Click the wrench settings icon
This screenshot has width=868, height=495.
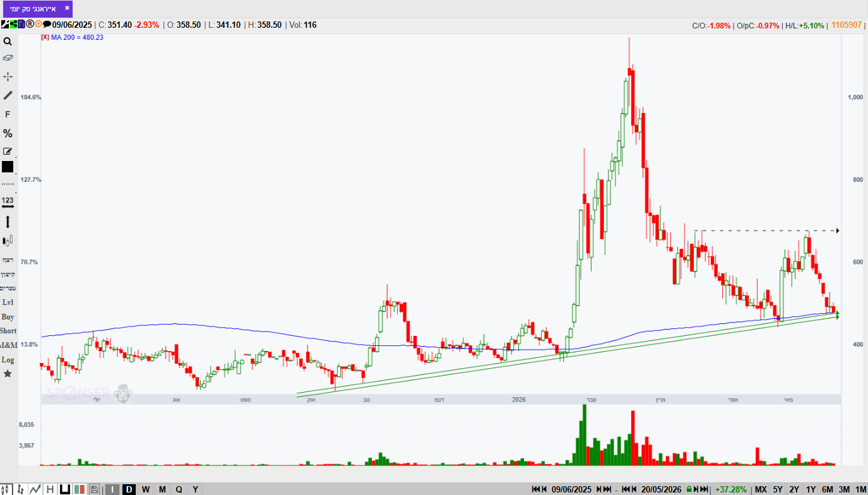(5, 24)
